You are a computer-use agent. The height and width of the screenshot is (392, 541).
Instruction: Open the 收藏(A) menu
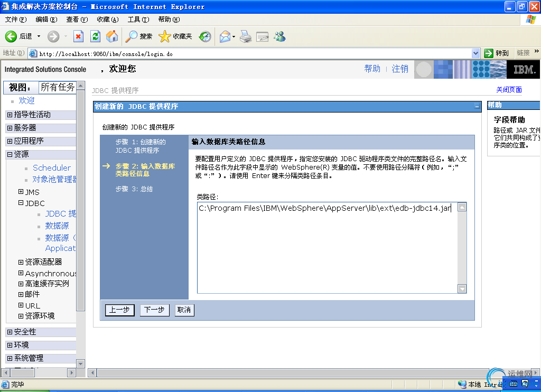pyautogui.click(x=108, y=20)
